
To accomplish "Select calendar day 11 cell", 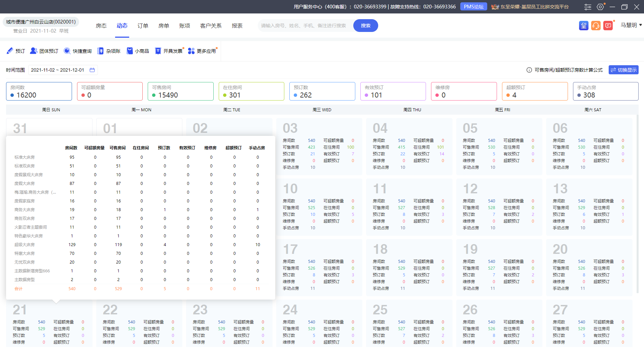I will (409, 207).
